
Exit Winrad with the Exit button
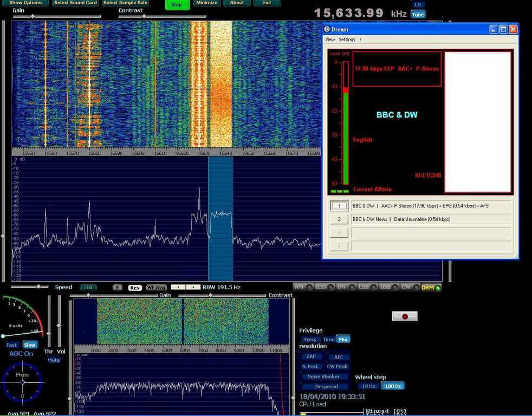tap(268, 3)
